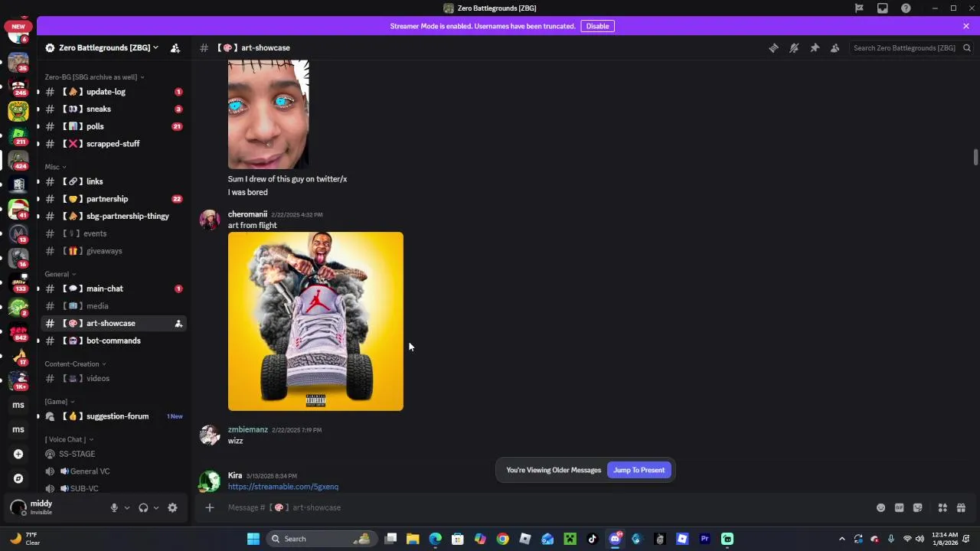The image size is (980, 551).
Task: Open the partnership channel
Action: [113, 199]
